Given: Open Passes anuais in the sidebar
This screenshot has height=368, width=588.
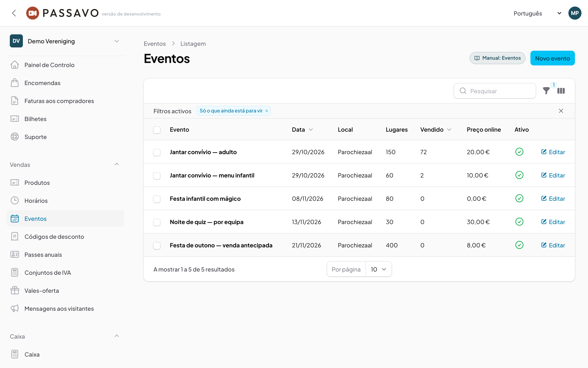Looking at the screenshot, I should (65, 255).
